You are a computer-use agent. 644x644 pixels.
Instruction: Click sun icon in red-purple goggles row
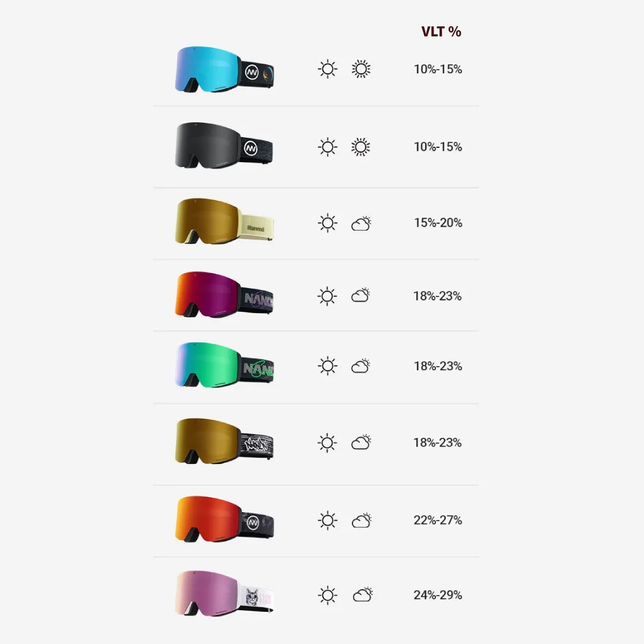pos(327,296)
